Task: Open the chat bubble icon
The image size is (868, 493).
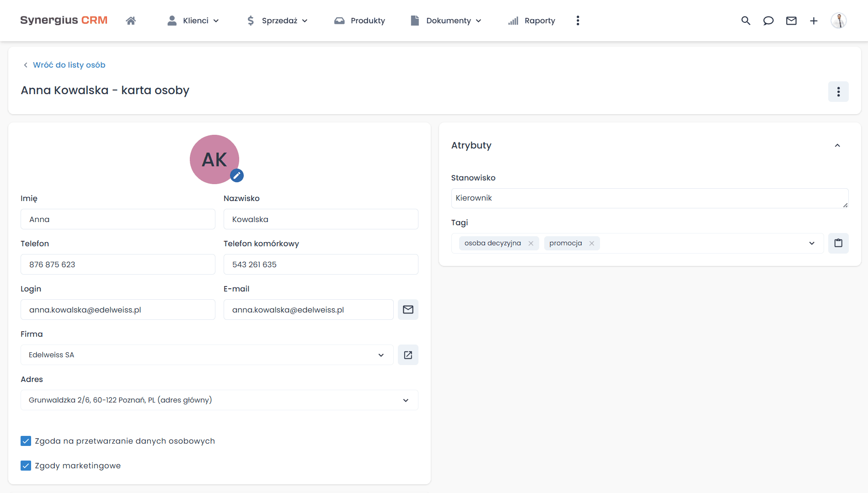Action: (x=768, y=21)
